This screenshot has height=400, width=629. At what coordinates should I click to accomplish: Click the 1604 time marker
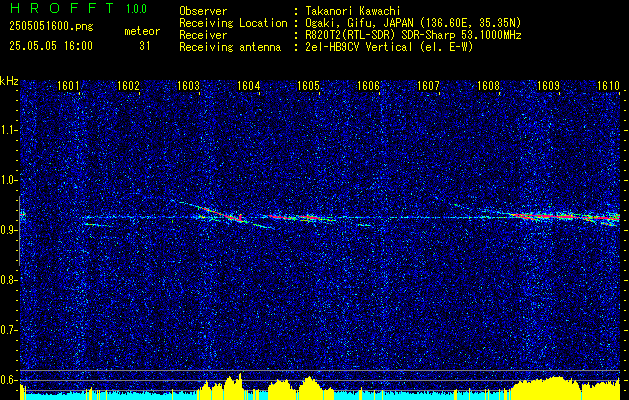(x=249, y=86)
